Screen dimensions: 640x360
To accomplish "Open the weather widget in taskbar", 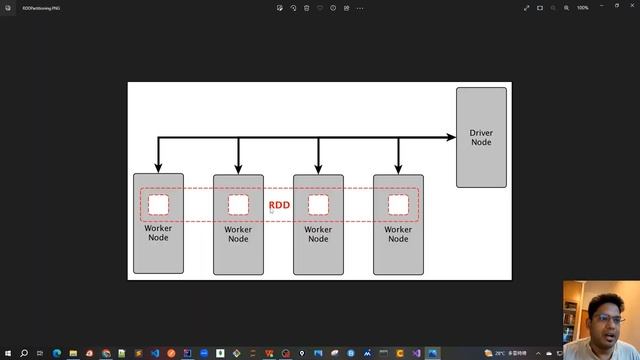I will click(x=505, y=353).
